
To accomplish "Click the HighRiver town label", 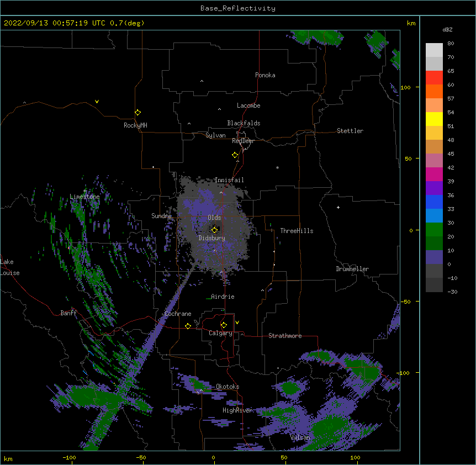I will (237, 410).
